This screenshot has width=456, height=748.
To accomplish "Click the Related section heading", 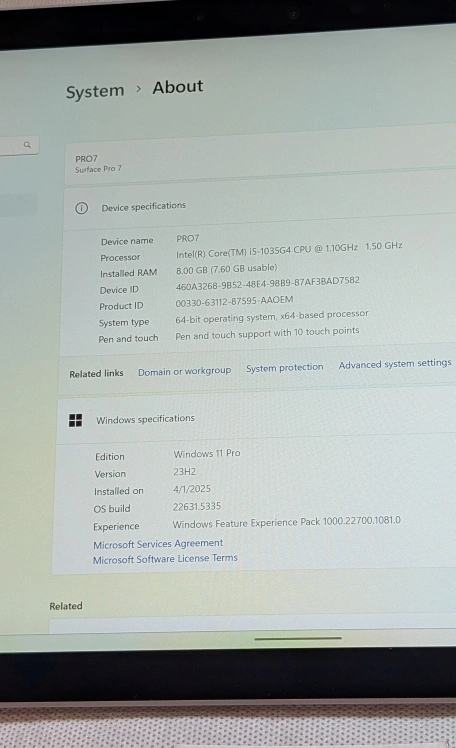I will coord(66,606).
